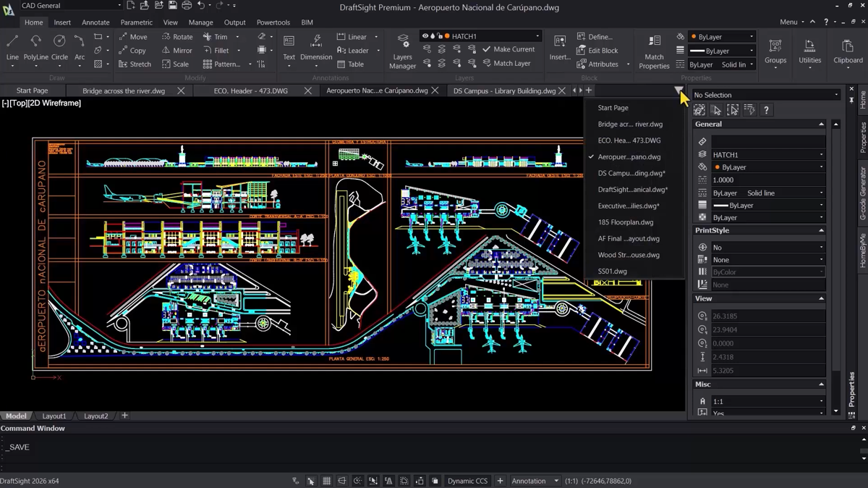Switch to the Parametric ribbon tab

click(136, 22)
